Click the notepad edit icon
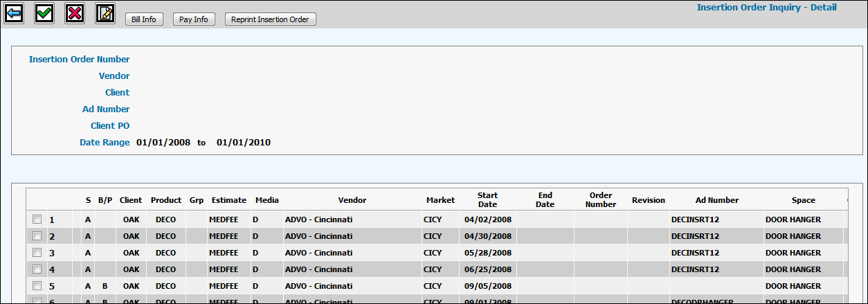This screenshot has height=304, width=868. [105, 13]
